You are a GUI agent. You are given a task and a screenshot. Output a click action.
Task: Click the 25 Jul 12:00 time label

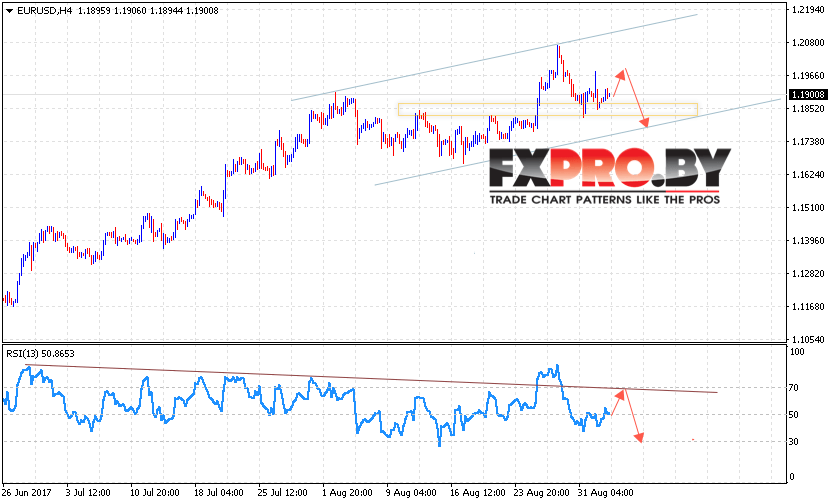pyautogui.click(x=282, y=493)
